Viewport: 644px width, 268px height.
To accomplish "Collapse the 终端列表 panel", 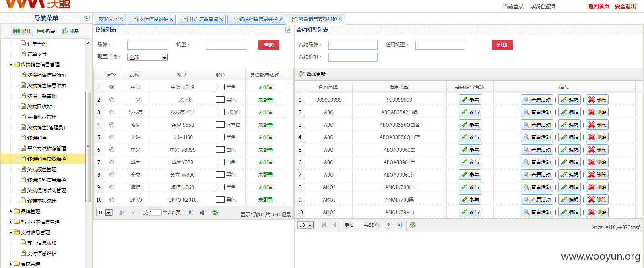I will click(x=288, y=30).
